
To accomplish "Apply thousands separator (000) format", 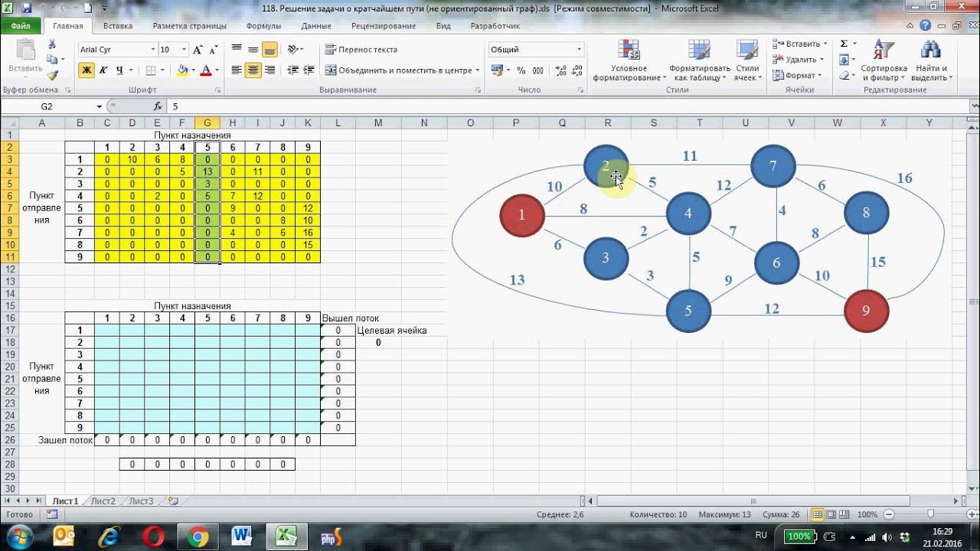I will tap(538, 70).
